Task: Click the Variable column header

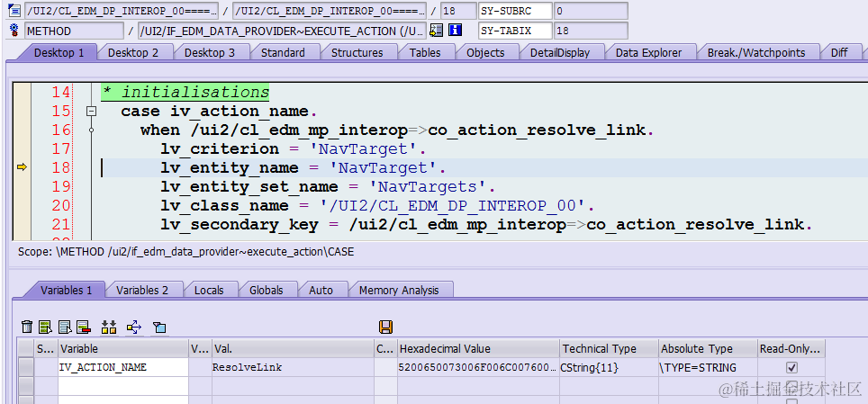Action: pyautogui.click(x=122, y=348)
